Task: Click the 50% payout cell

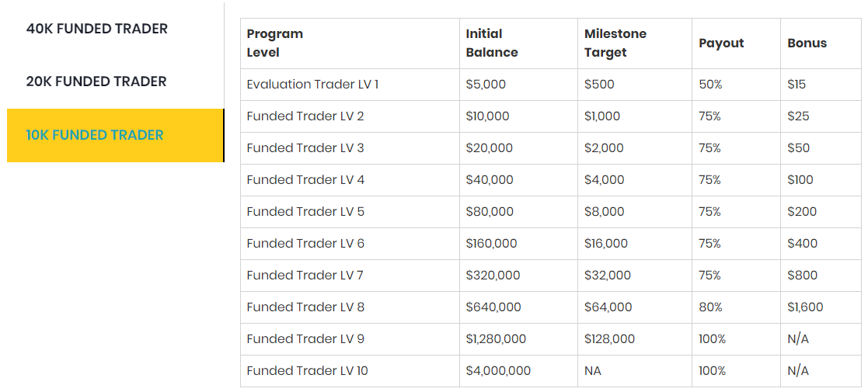Action: coord(710,85)
